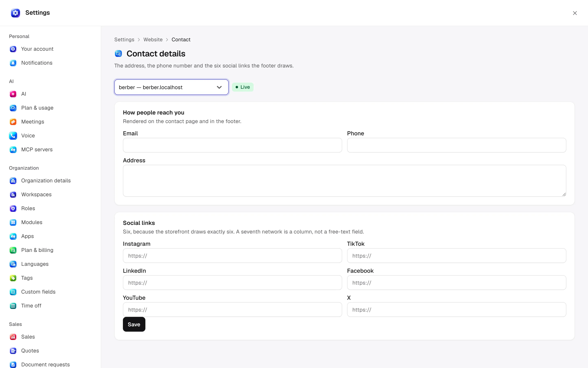
Task: Click the Your account gear icon
Action: pos(13,49)
